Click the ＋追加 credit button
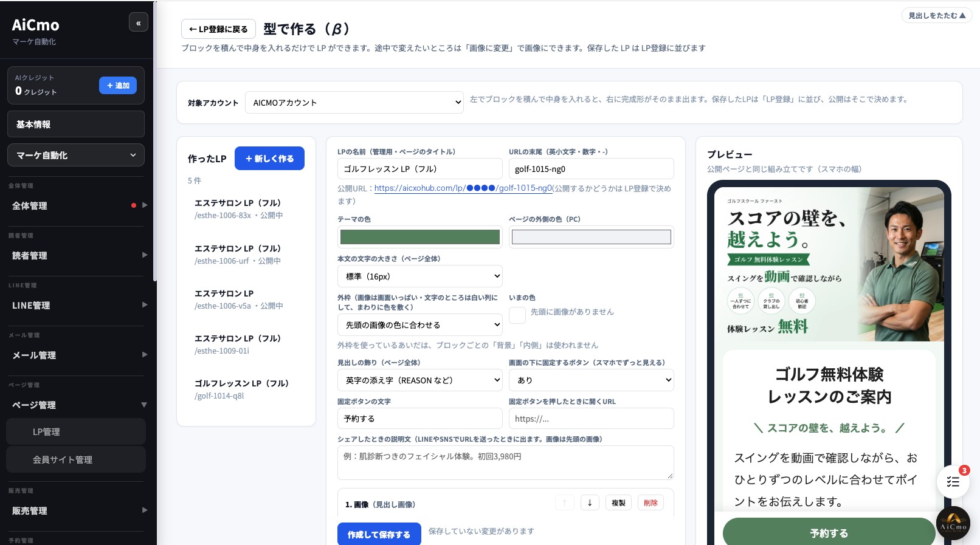 [x=118, y=85]
